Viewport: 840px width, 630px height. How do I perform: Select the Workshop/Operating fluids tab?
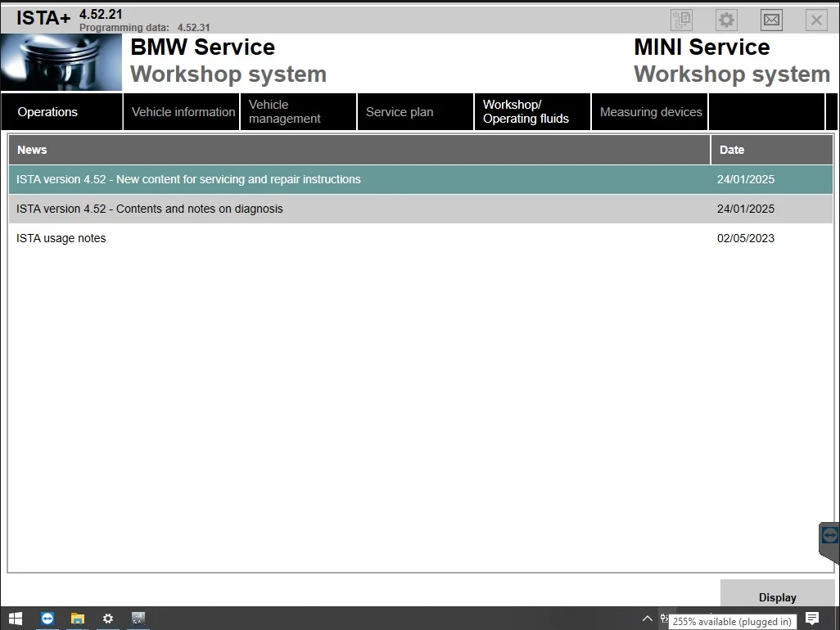(532, 112)
